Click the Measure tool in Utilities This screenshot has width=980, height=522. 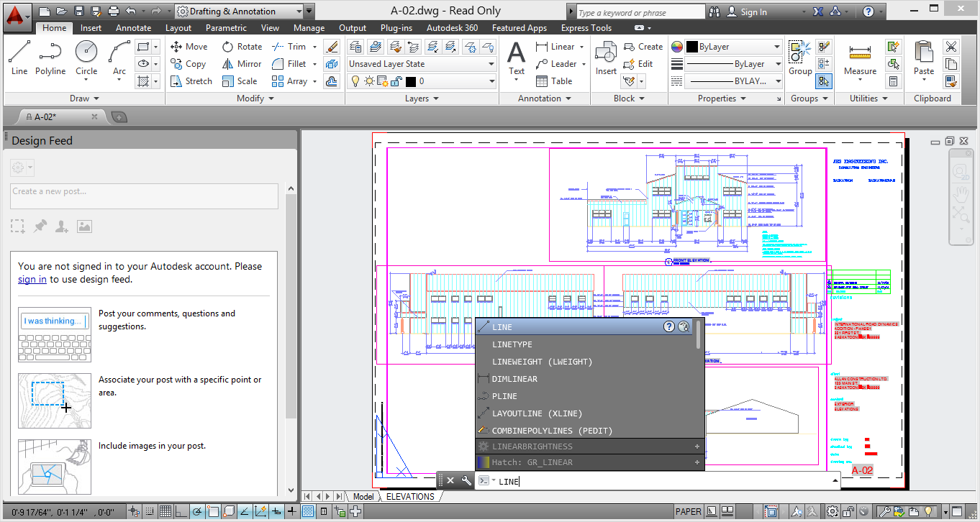click(x=861, y=58)
